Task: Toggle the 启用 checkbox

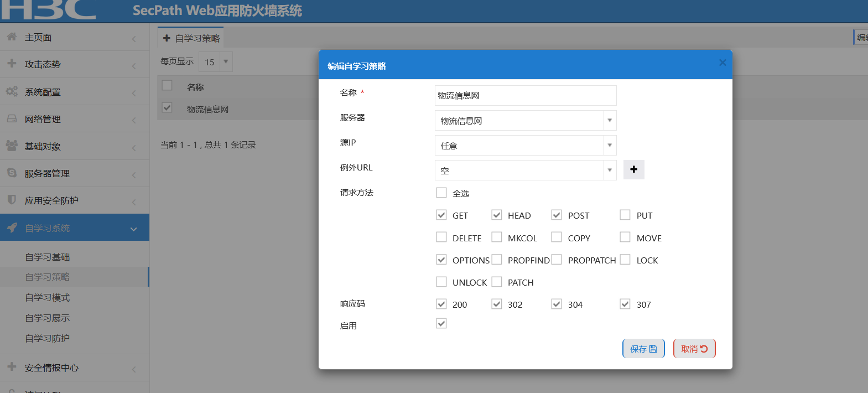Action: [441, 323]
